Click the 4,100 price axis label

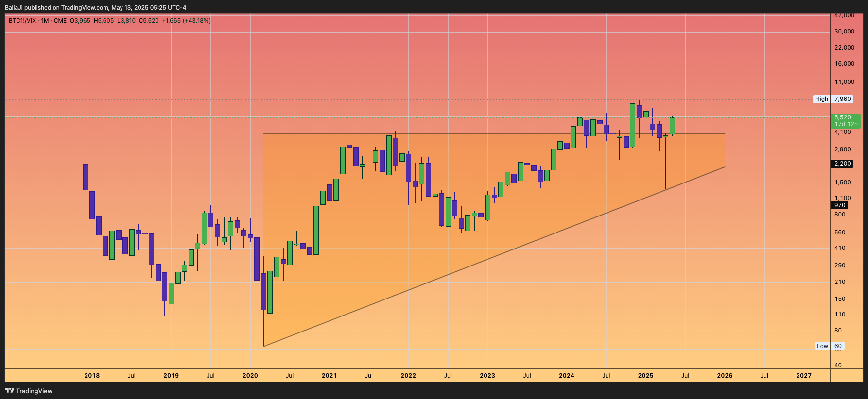coord(843,132)
